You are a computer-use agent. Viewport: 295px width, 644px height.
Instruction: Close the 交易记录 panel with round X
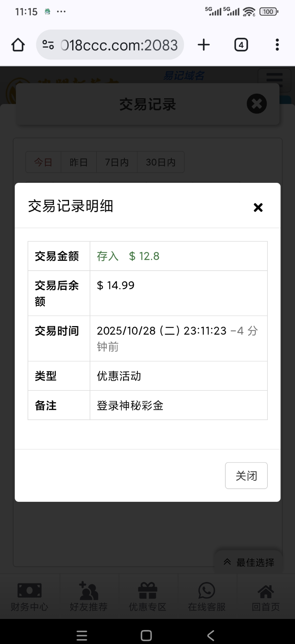[x=257, y=104]
